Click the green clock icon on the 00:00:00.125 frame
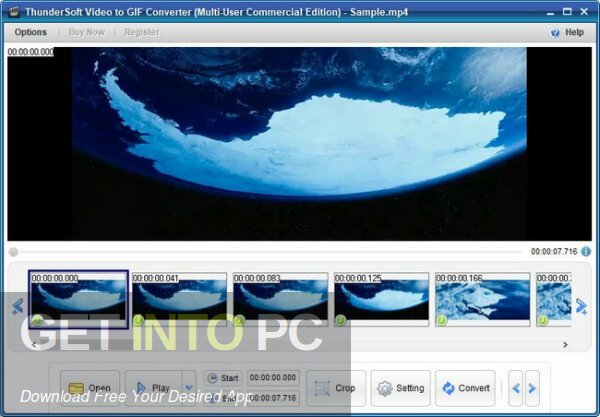 coord(340,320)
